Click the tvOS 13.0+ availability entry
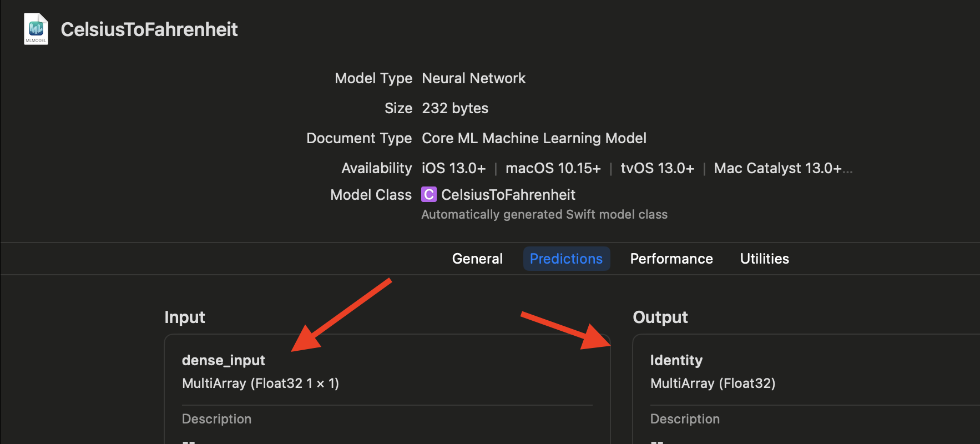 tap(657, 168)
